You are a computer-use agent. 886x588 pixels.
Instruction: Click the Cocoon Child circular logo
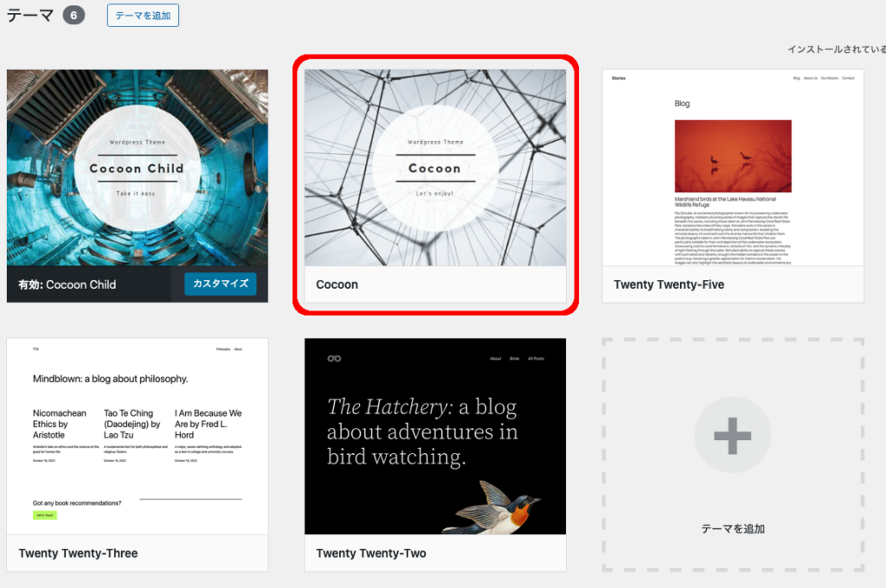(x=137, y=168)
